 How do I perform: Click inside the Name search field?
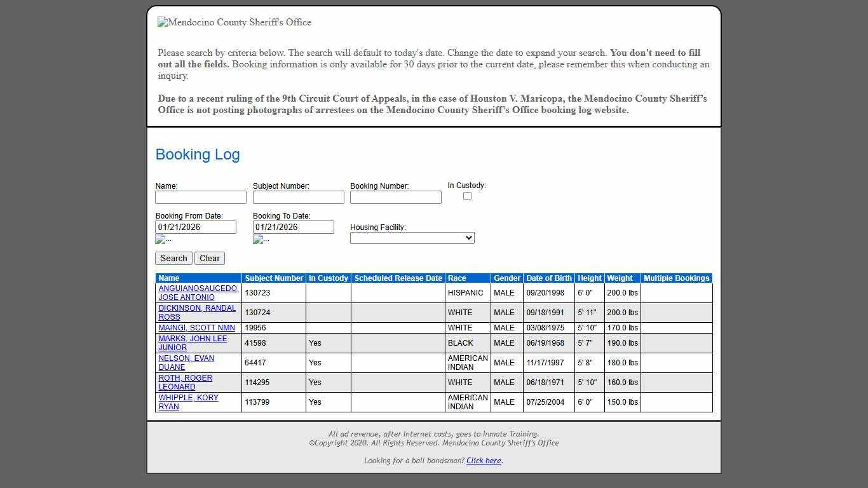[200, 197]
